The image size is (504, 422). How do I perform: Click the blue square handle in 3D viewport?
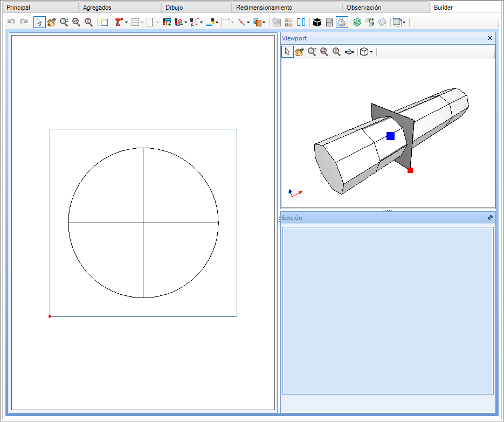pyautogui.click(x=390, y=136)
